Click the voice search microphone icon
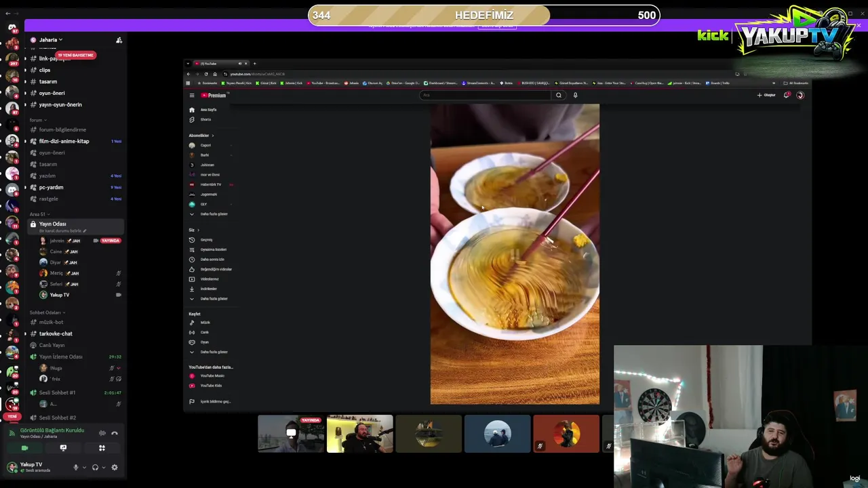The image size is (868, 488). click(x=575, y=96)
